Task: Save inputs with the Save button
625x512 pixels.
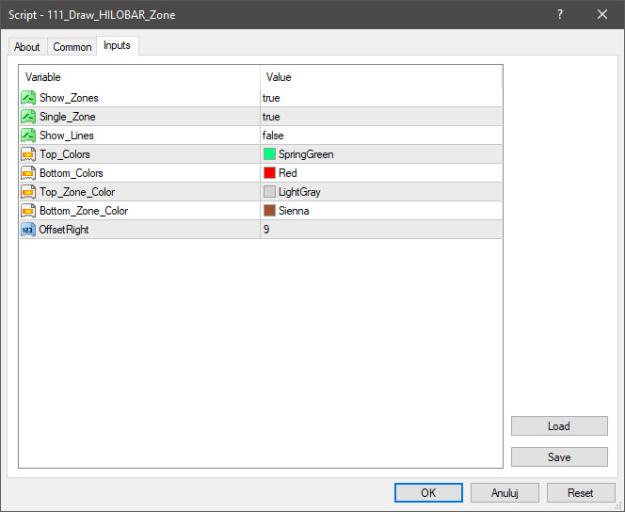Action: (559, 457)
